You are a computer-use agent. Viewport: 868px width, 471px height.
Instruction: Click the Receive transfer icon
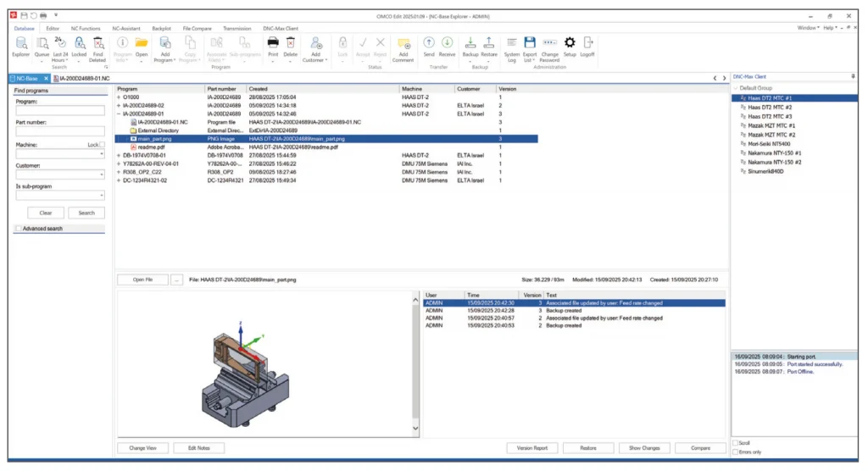(447, 42)
